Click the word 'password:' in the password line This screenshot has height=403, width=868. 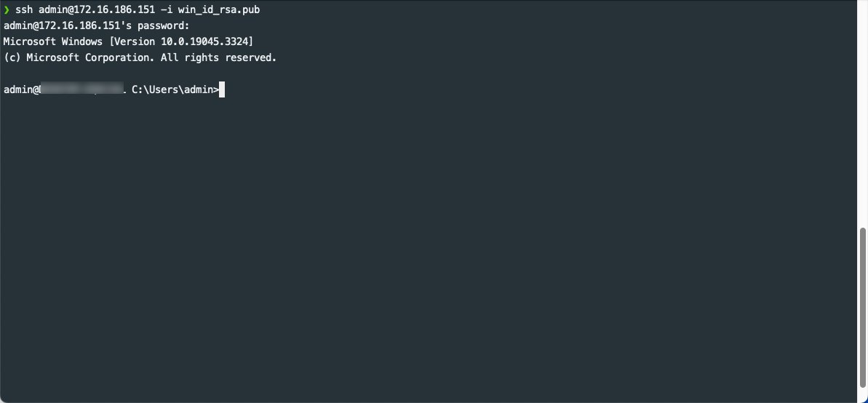(x=163, y=26)
